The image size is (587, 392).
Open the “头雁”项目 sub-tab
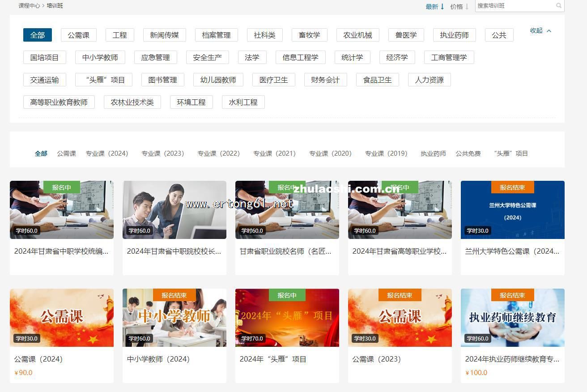pos(510,153)
